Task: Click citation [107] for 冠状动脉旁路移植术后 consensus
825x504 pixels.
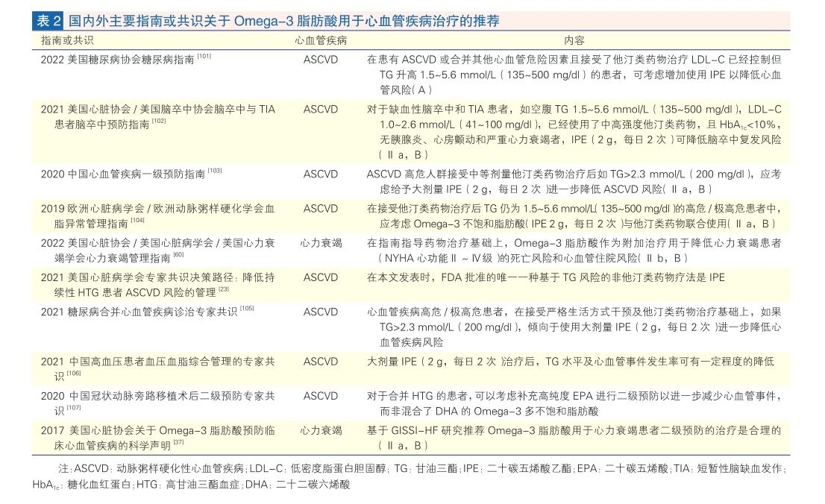Action: pyautogui.click(x=74, y=408)
